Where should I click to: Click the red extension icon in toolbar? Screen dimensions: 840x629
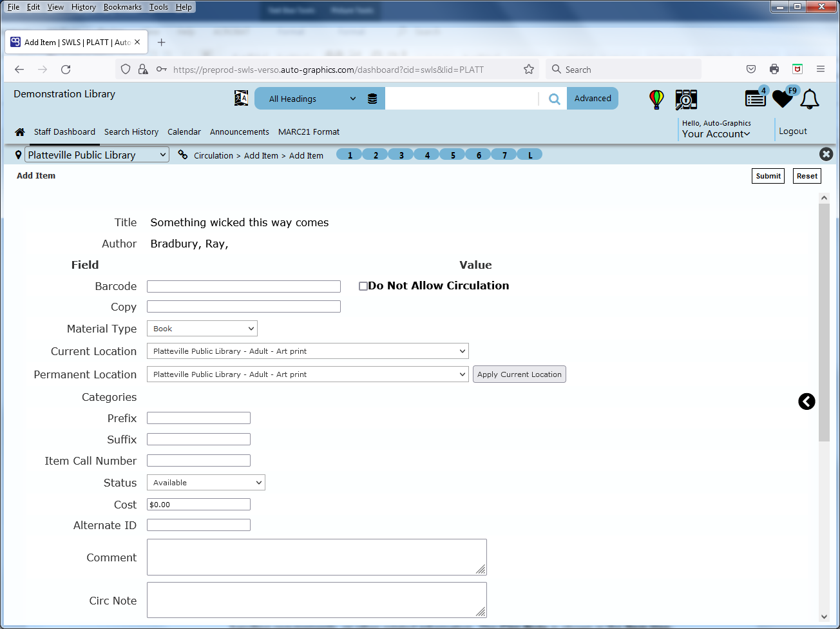click(x=797, y=70)
